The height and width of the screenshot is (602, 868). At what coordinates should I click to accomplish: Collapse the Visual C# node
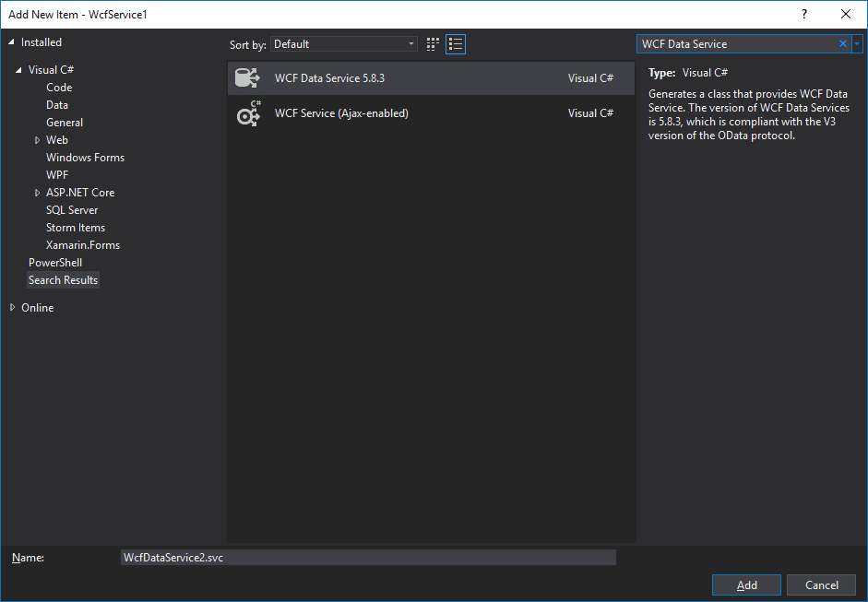[19, 70]
